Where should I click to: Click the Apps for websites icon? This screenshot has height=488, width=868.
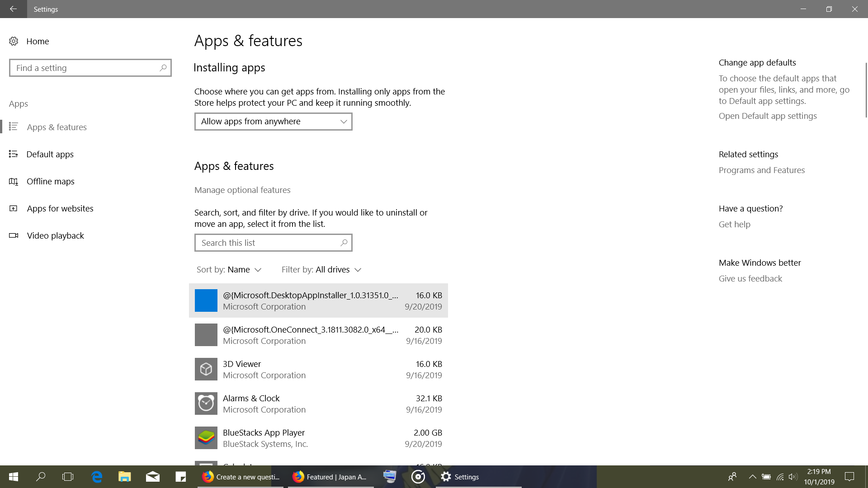click(14, 208)
